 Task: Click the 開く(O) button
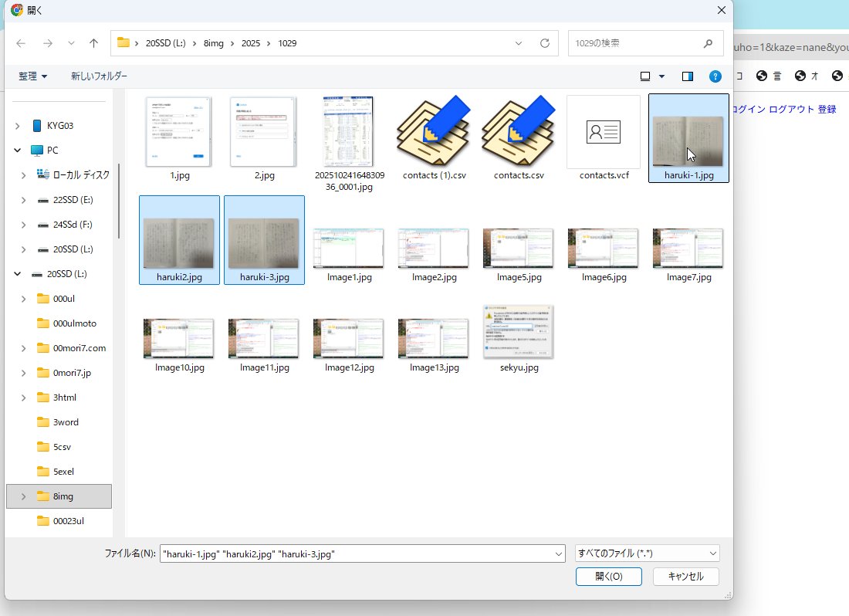click(x=608, y=577)
